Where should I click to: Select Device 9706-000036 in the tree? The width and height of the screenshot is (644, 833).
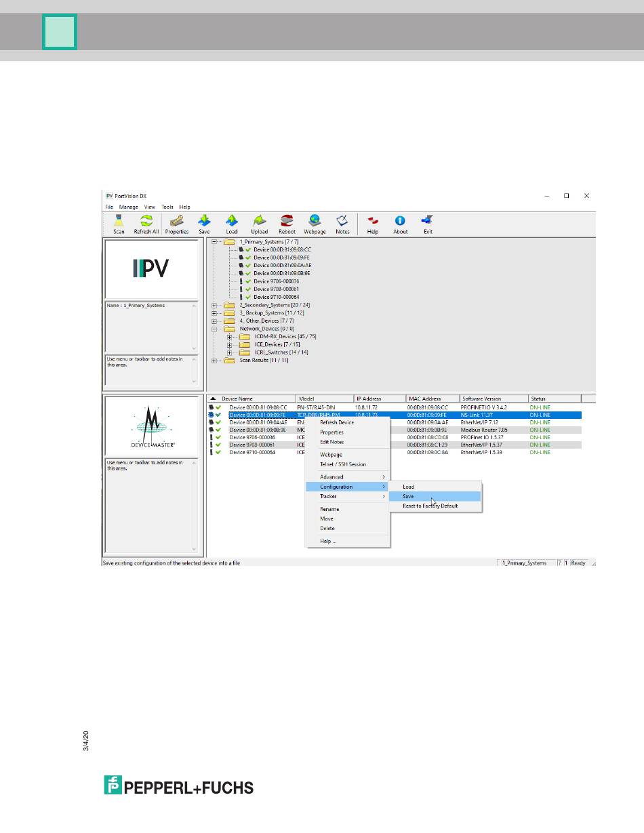tap(276, 281)
